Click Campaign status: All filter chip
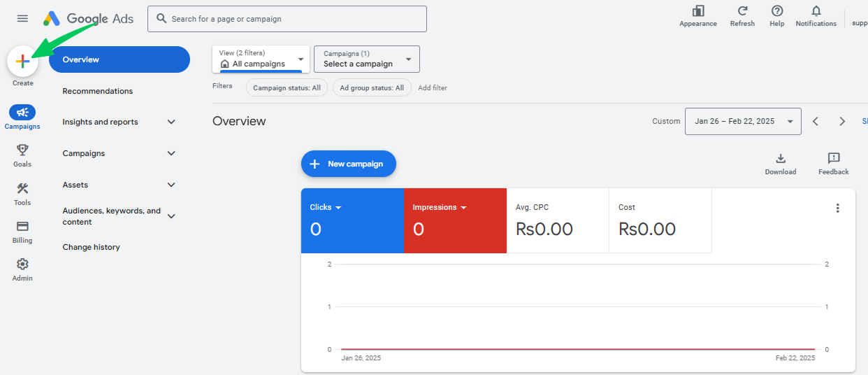The height and width of the screenshot is (375, 868). click(x=287, y=87)
